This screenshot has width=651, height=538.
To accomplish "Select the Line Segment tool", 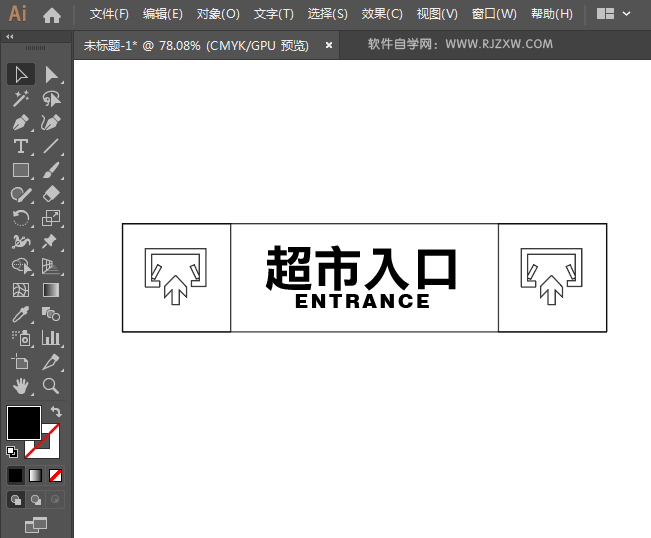I will click(x=51, y=147).
